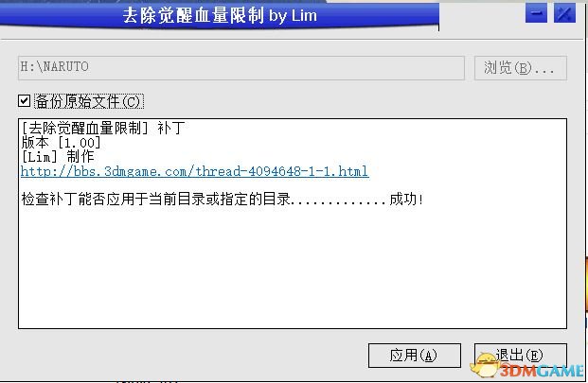
Task: Focus the H:\NARUTO path field
Action: [241, 68]
